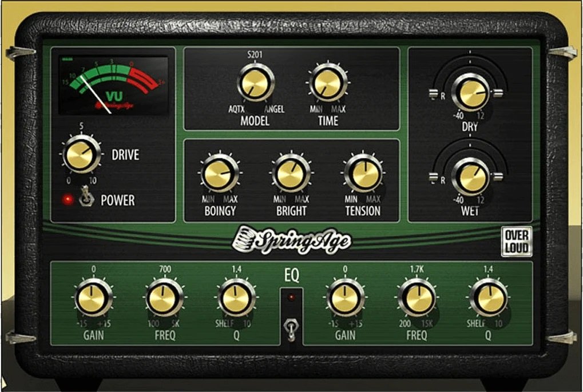The width and height of the screenshot is (583, 392).
Task: Click the -40 label under DRY knob
Action: click(x=458, y=115)
